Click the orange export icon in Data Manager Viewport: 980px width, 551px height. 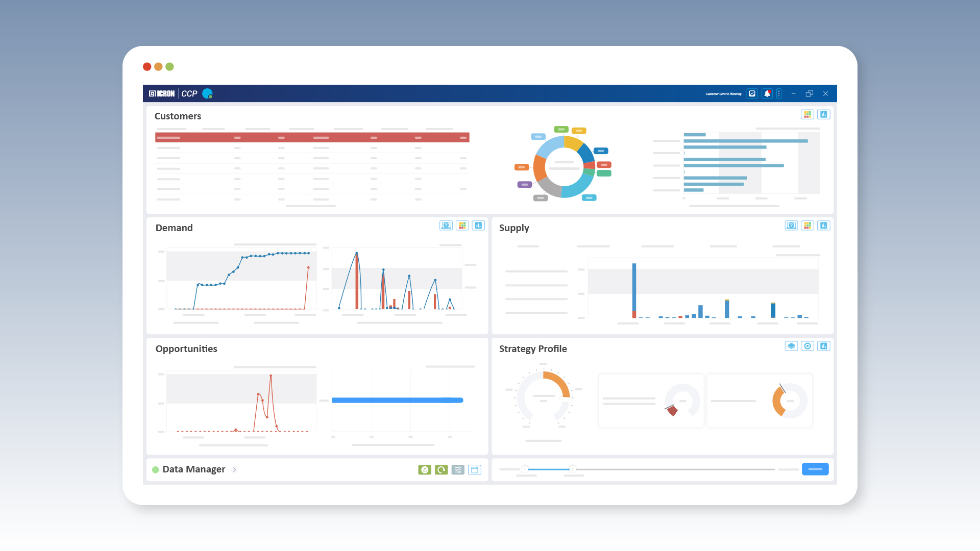coord(425,469)
